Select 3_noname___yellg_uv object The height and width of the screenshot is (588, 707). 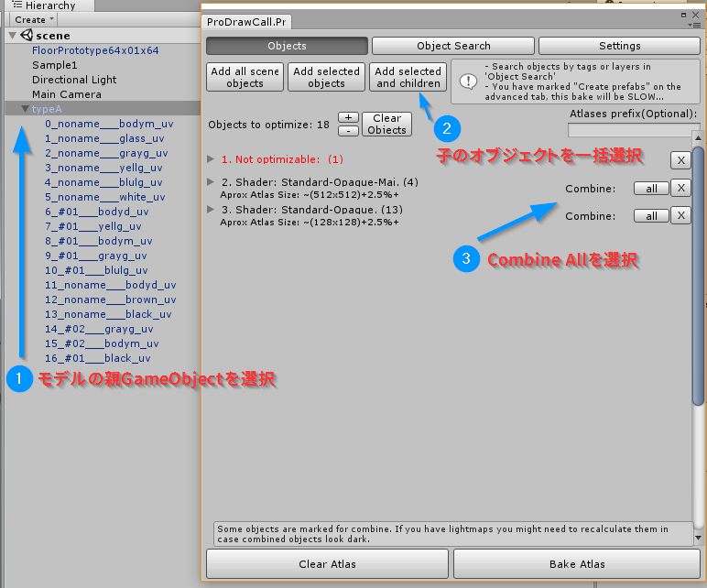tap(103, 168)
